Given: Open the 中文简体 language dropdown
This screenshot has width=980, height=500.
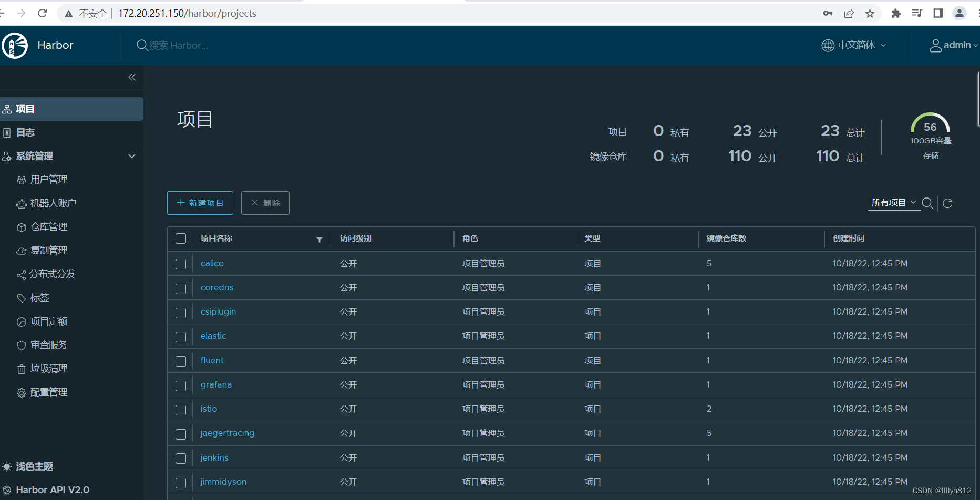Looking at the screenshot, I should pyautogui.click(x=854, y=45).
